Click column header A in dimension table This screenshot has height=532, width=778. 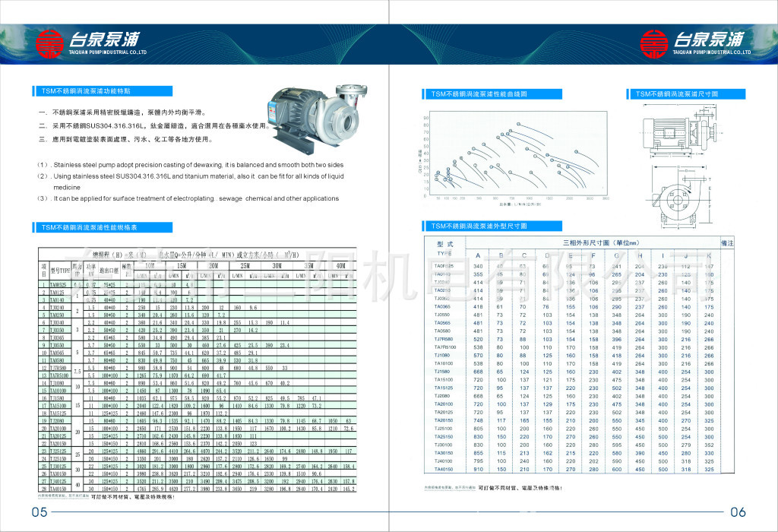coord(478,255)
